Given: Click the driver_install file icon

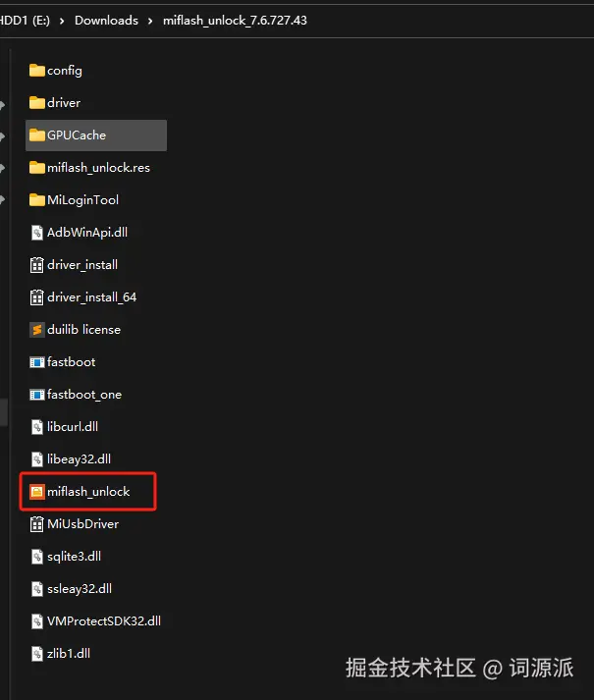Looking at the screenshot, I should pos(37,265).
